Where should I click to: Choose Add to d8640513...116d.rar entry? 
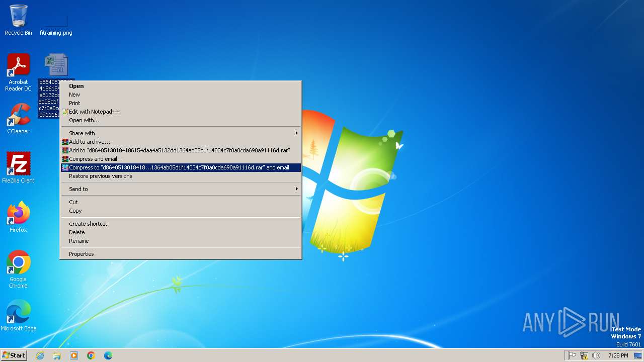tap(181, 150)
